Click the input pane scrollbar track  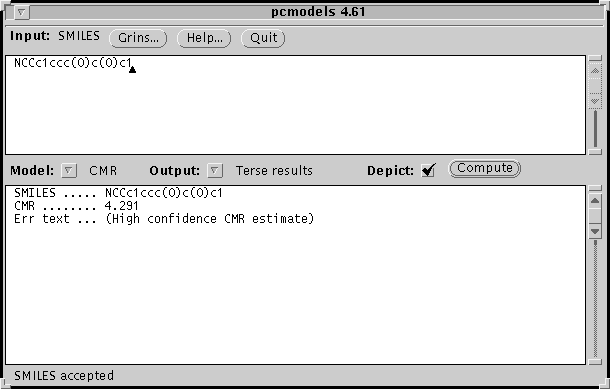(x=595, y=129)
